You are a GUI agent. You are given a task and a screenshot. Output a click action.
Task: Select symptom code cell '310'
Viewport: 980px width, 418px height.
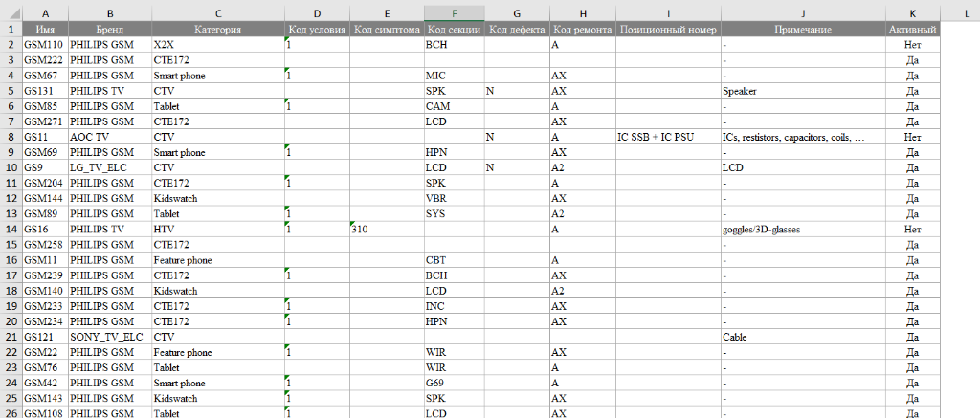(387, 230)
